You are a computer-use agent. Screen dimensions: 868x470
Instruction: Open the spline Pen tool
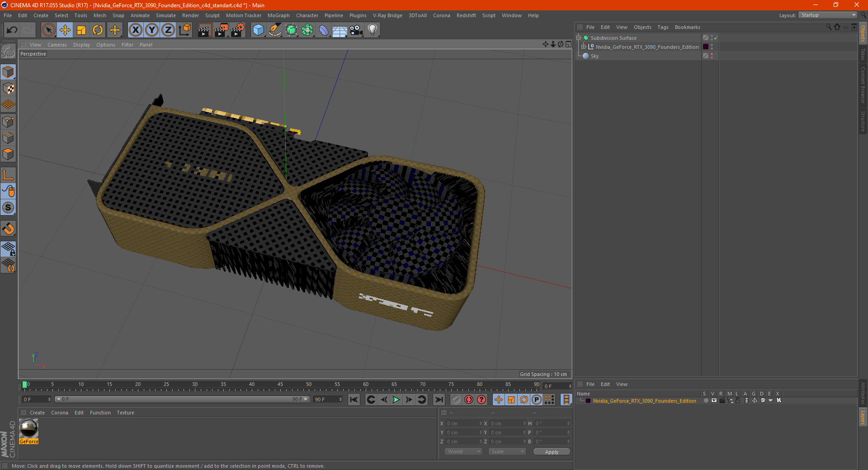pyautogui.click(x=275, y=30)
